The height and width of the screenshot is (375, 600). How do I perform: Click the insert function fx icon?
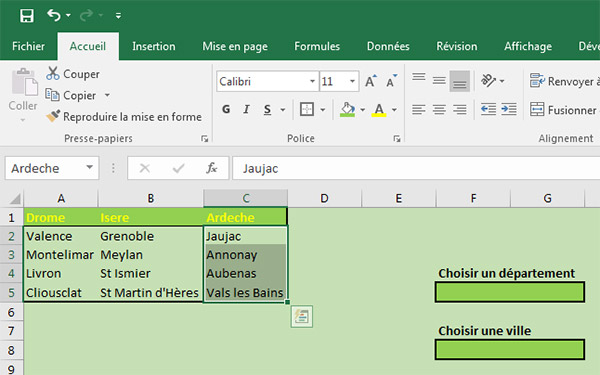click(x=212, y=168)
